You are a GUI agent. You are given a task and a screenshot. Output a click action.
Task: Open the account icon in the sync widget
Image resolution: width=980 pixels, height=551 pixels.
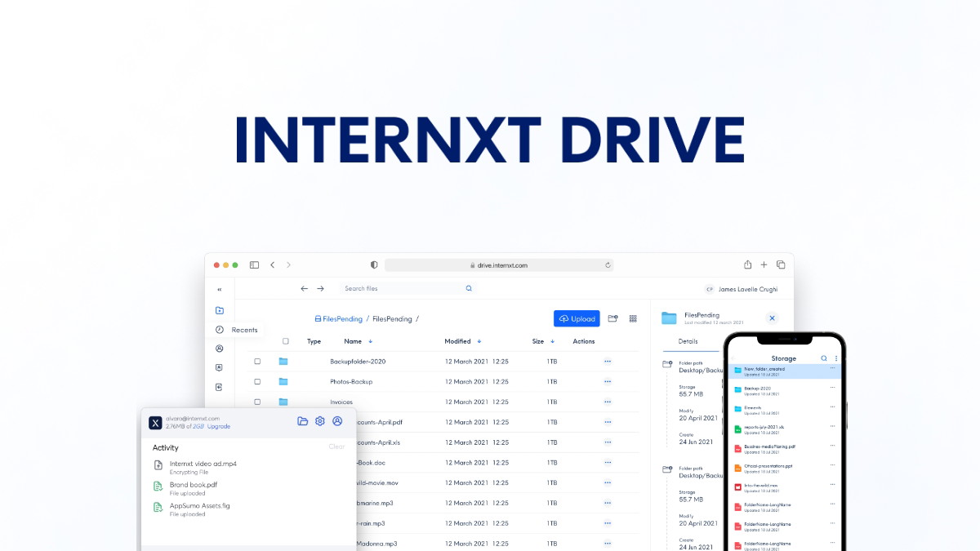pos(337,421)
